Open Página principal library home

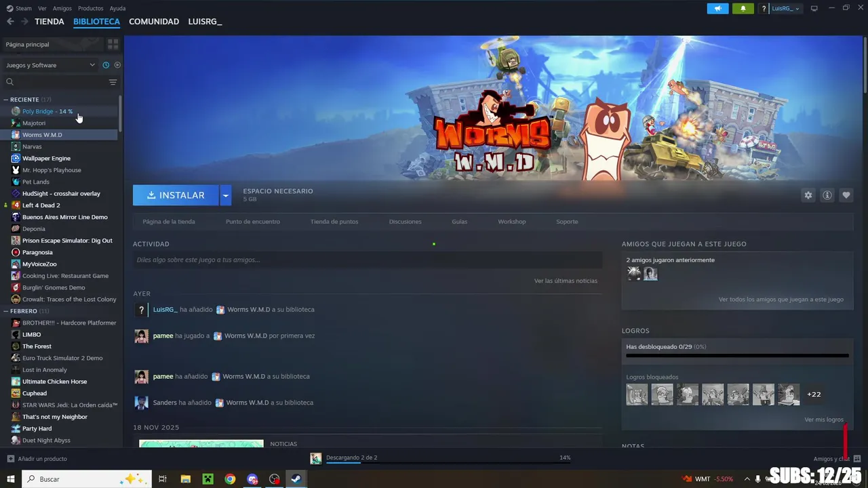[53, 44]
